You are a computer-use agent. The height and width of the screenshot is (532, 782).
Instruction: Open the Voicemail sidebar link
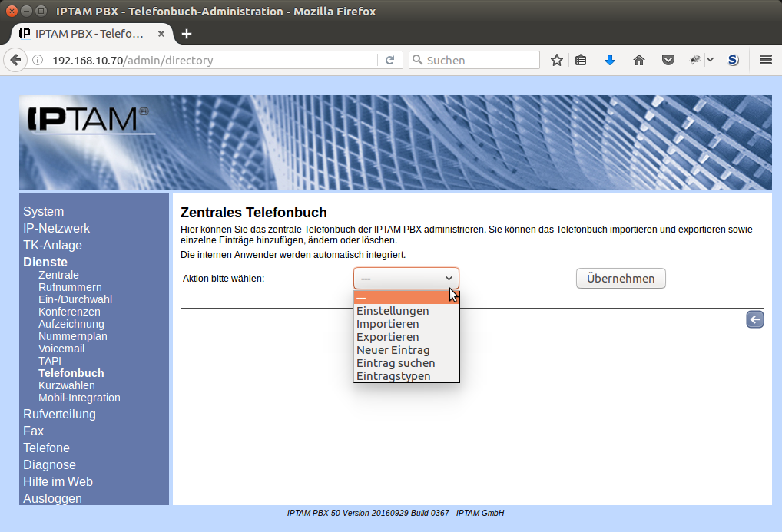coord(61,349)
